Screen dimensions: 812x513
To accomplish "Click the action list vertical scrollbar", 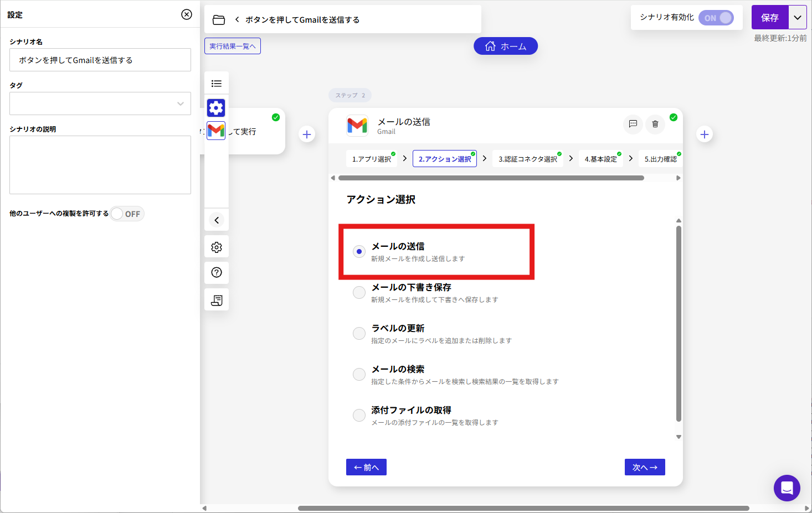I will [679, 324].
